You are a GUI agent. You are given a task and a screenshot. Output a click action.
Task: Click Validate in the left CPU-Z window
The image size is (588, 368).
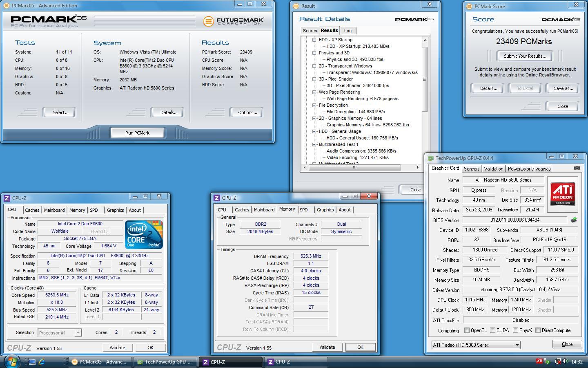117,348
